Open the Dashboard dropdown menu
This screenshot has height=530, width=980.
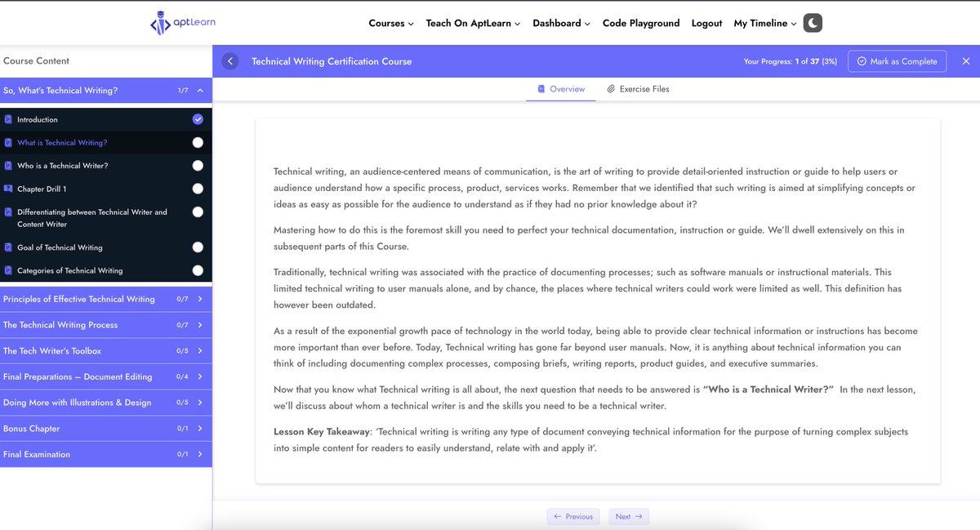click(x=561, y=23)
